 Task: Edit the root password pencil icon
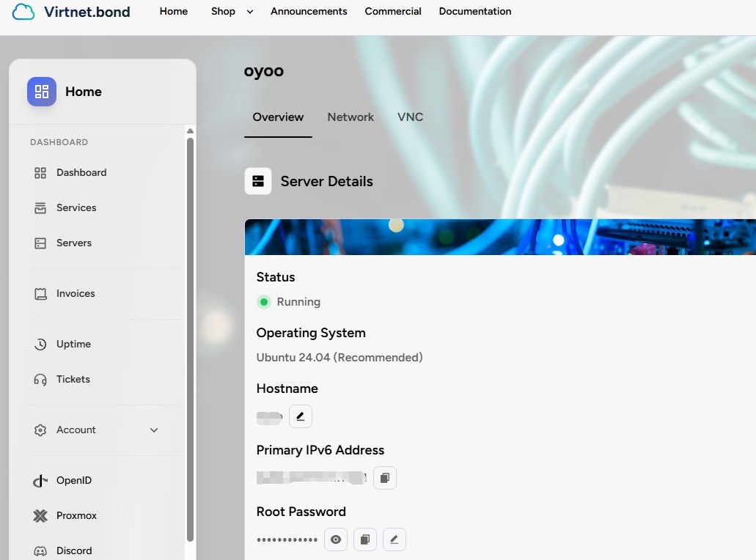(x=394, y=539)
